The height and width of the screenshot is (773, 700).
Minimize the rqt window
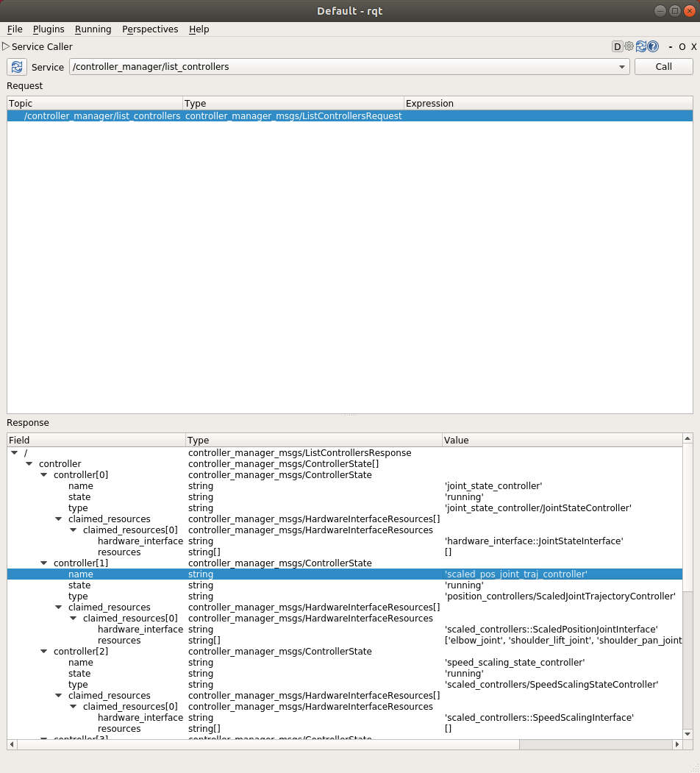point(660,11)
